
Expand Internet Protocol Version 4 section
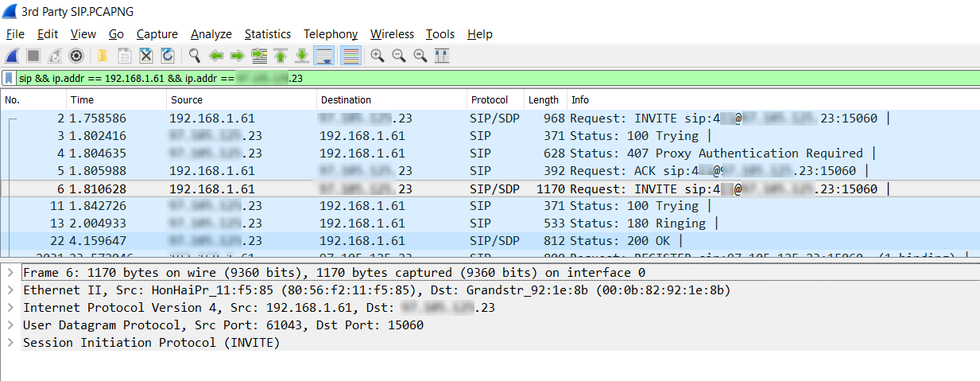coord(10,308)
